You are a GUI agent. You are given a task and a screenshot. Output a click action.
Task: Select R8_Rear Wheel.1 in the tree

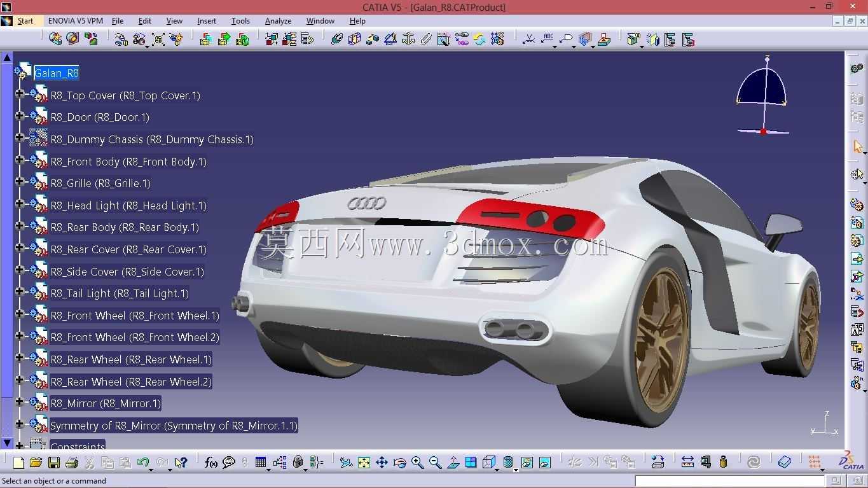[131, 359]
